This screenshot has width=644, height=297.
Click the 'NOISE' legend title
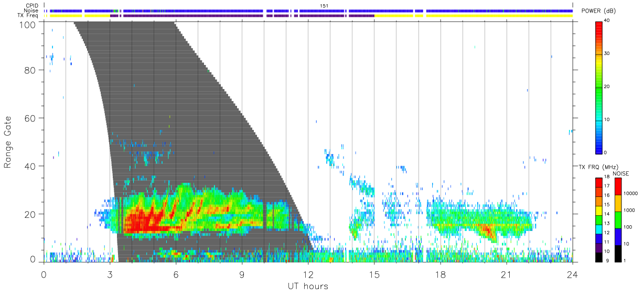click(621, 173)
